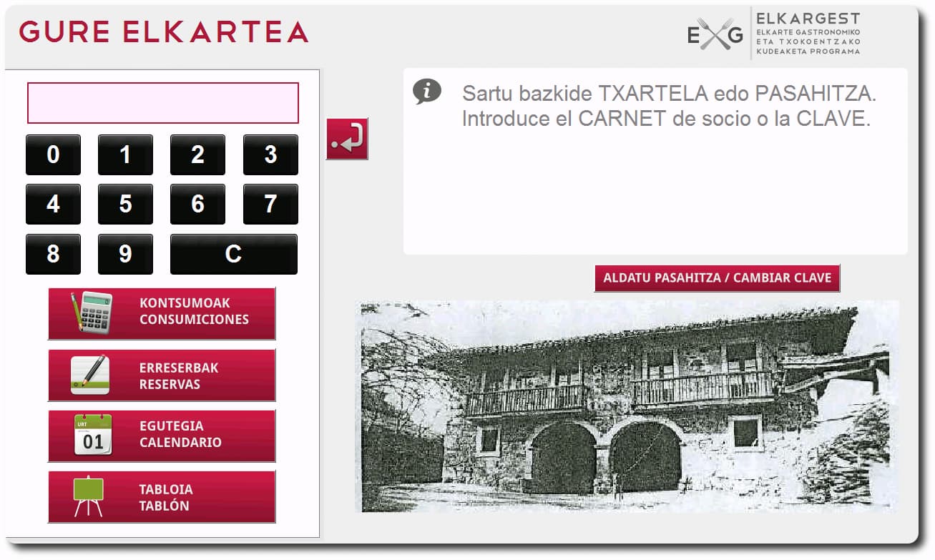Image resolution: width=935 pixels, height=560 pixels.
Task: Tap the number 9 key
Action: tap(125, 254)
